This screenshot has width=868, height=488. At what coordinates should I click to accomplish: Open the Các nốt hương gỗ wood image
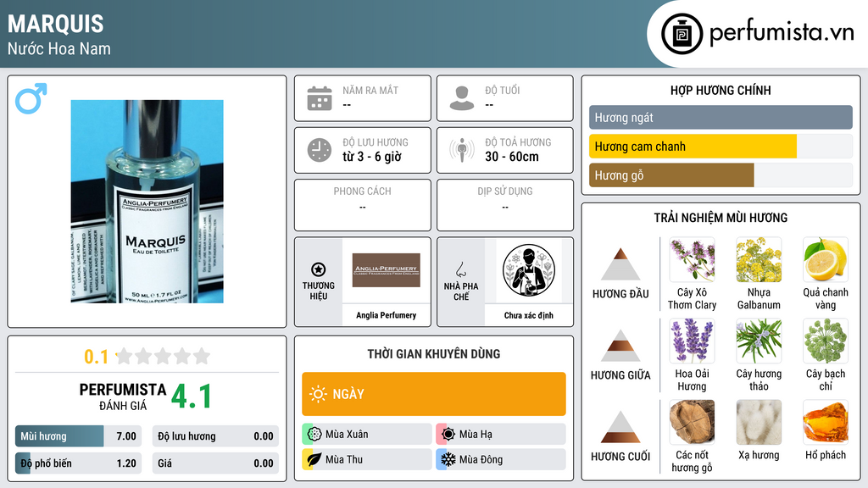(x=692, y=423)
